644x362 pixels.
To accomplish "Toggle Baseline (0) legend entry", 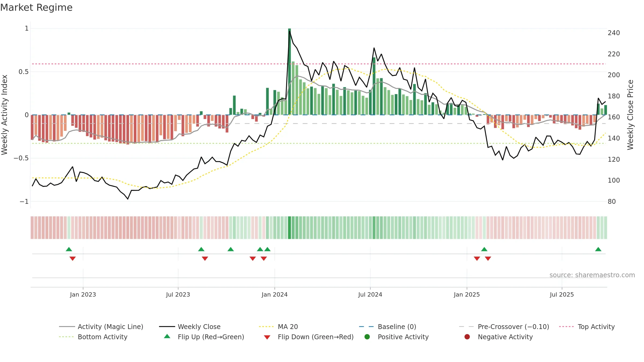I will [387, 327].
